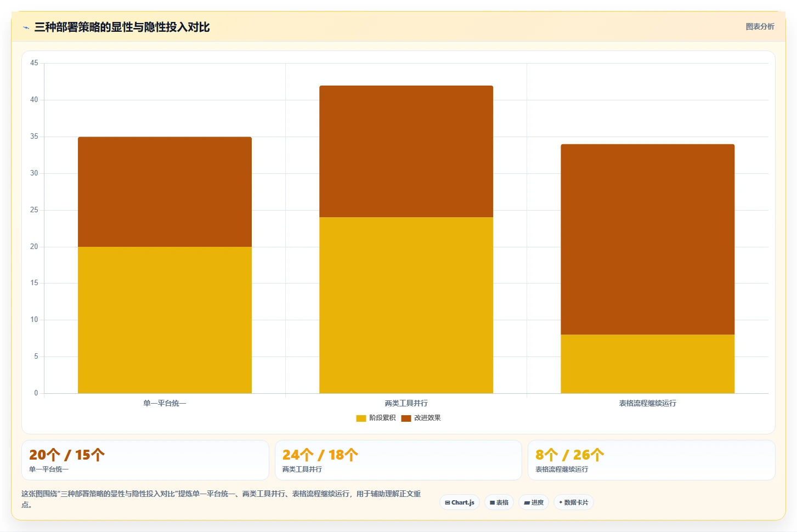This screenshot has height=532, width=797.
Task: Open the 20个 / 15个 stat card
Action: click(x=145, y=460)
